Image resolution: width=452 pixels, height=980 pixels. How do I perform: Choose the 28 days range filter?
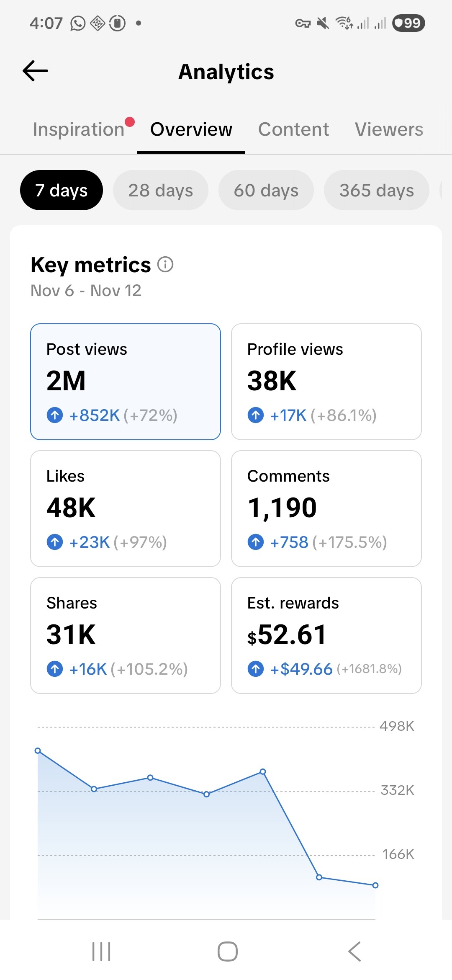pos(161,191)
